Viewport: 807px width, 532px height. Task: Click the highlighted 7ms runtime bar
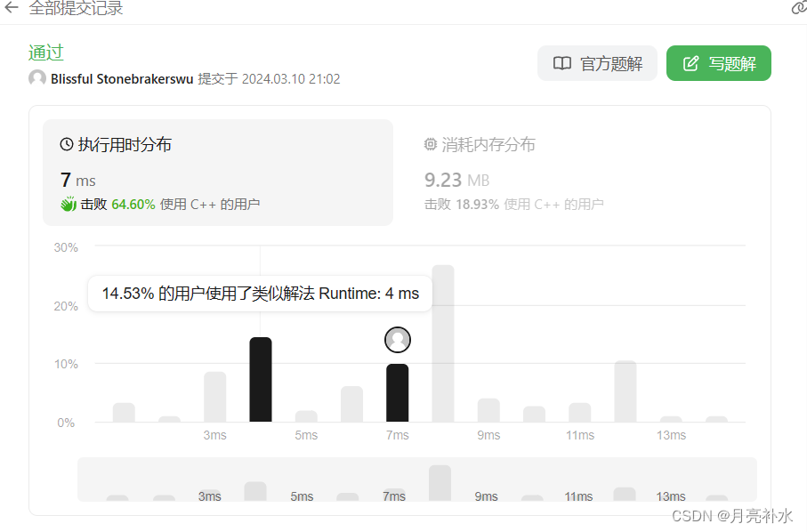(x=397, y=391)
